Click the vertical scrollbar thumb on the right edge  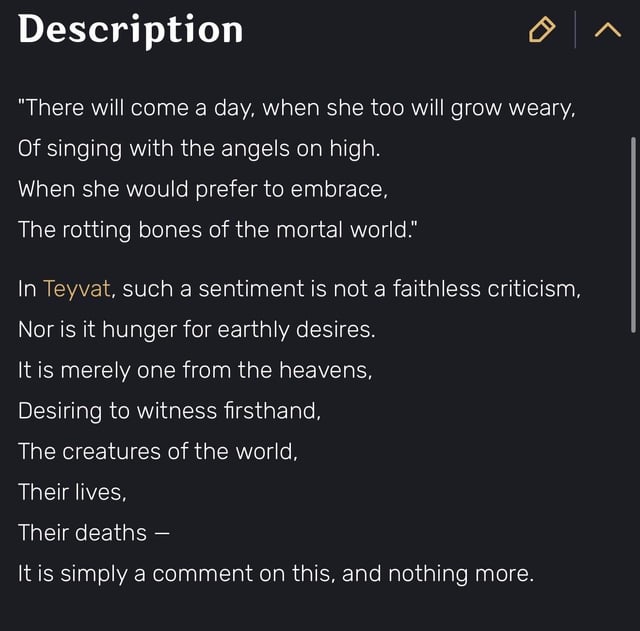click(x=633, y=235)
